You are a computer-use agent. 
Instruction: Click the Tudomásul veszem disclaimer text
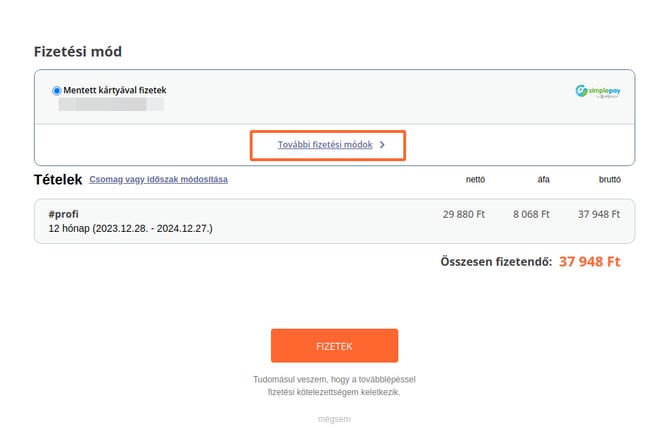tap(334, 386)
